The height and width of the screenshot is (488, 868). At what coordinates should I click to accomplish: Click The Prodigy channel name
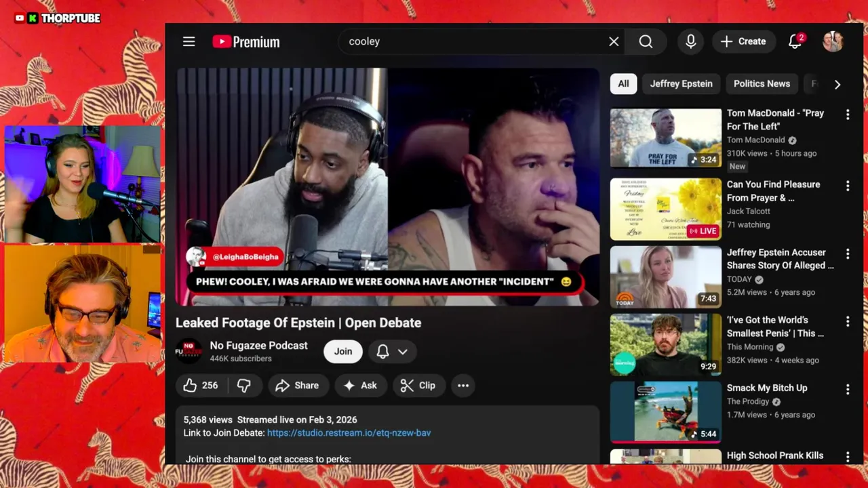coord(749,401)
